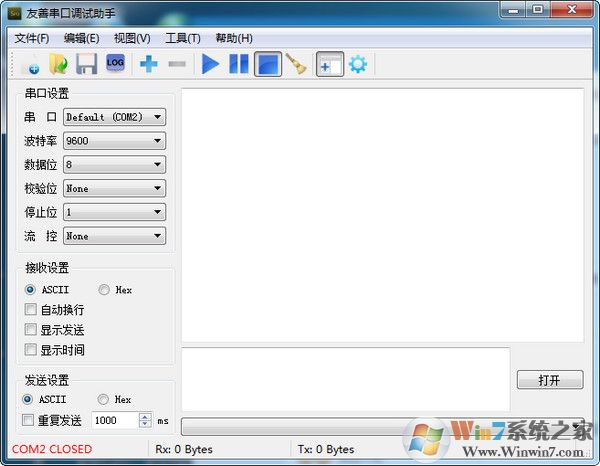600x466 pixels.
Task: Toggle the 显示时间 checkbox
Action: point(31,350)
